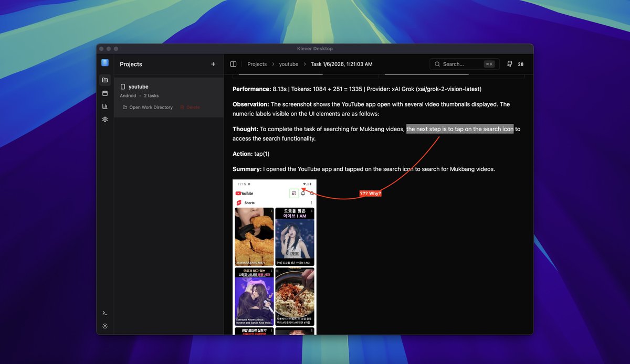Open the settings gear in sidebar
The width and height of the screenshot is (630, 364).
pyautogui.click(x=105, y=120)
